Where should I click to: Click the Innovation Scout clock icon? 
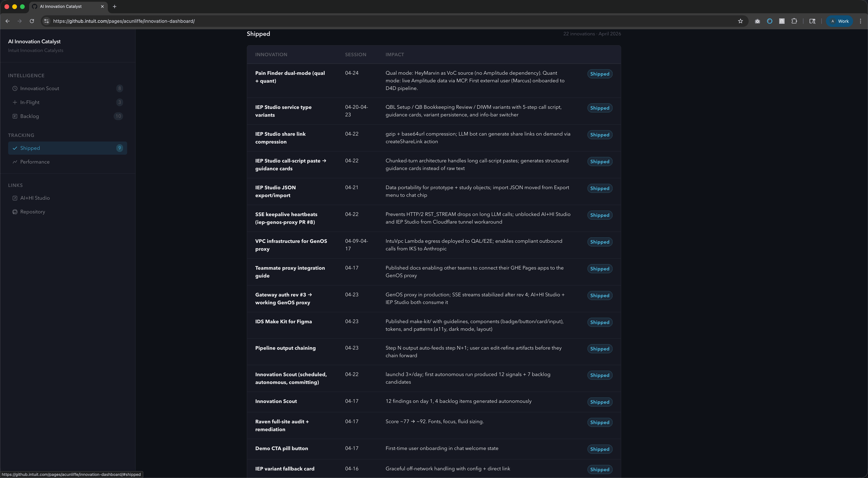15,88
